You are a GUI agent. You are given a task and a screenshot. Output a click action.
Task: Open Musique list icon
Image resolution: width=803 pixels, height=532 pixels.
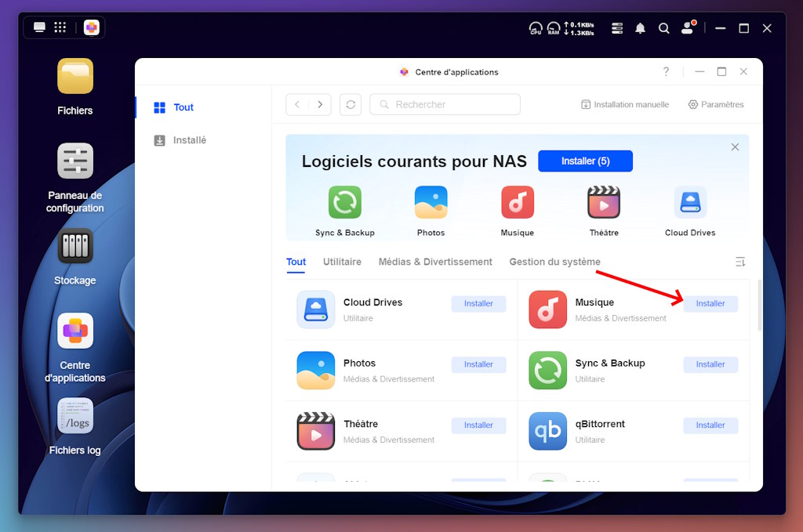pyautogui.click(x=547, y=309)
